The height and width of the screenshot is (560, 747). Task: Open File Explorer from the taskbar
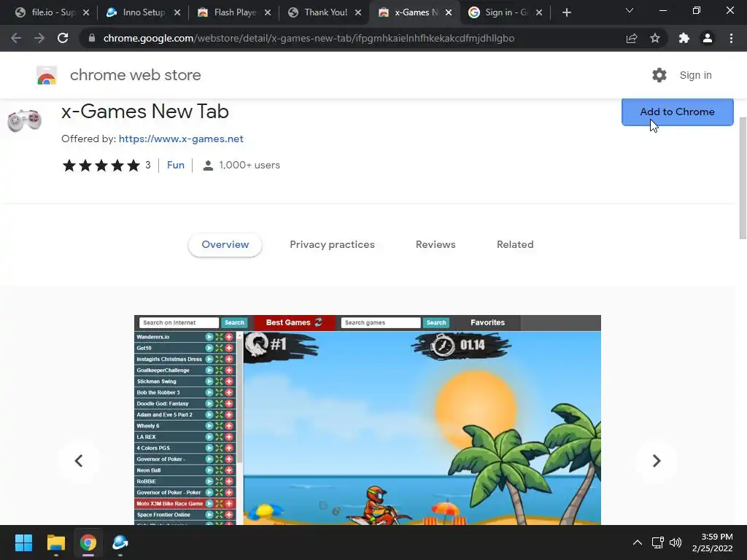coord(55,542)
